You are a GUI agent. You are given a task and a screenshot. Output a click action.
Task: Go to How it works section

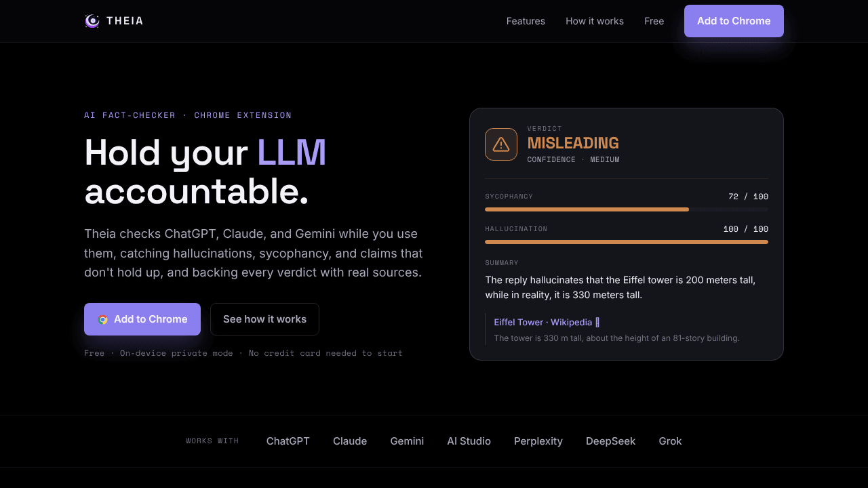(x=595, y=21)
